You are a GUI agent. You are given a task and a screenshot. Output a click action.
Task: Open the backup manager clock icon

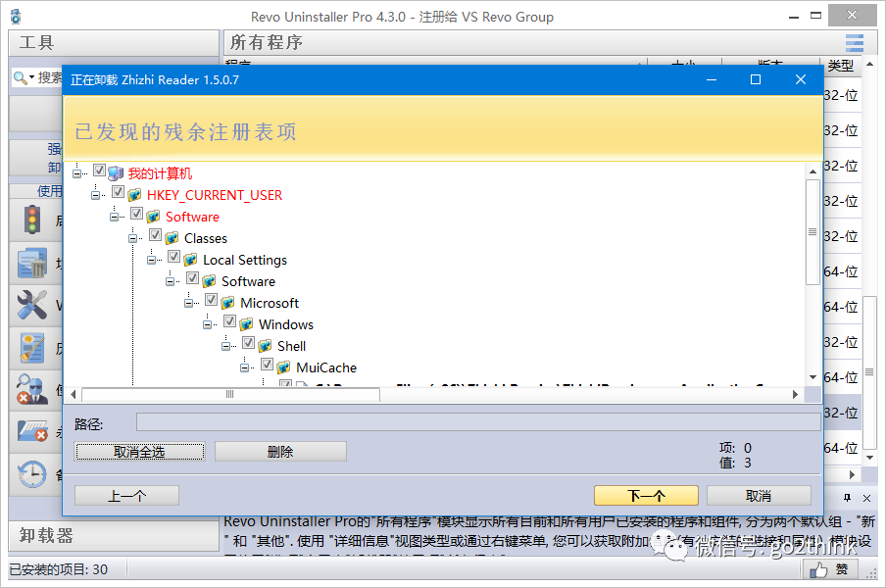[x=32, y=474]
